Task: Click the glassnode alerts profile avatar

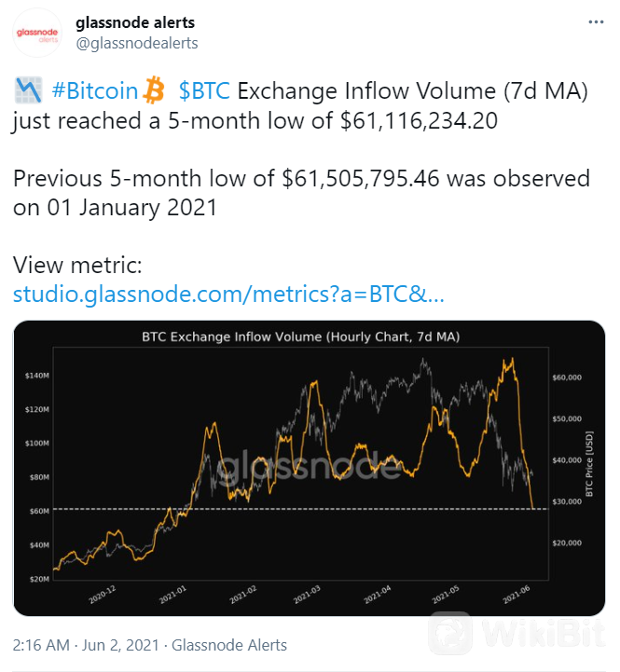Action: [37, 33]
